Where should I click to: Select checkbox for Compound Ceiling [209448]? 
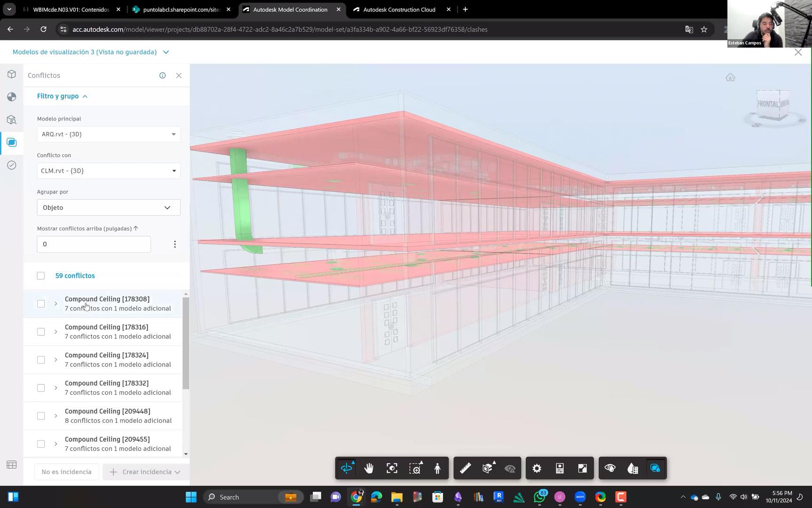click(41, 416)
